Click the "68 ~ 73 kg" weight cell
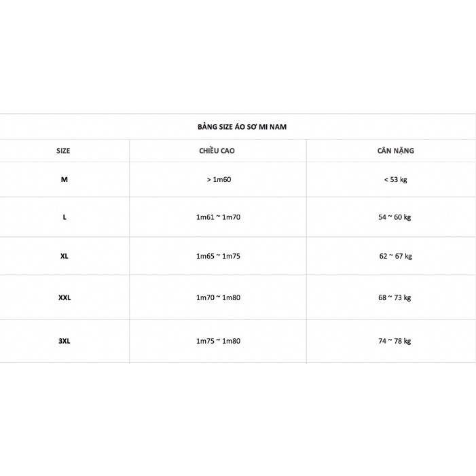The height and width of the screenshot is (476, 476). (395, 297)
